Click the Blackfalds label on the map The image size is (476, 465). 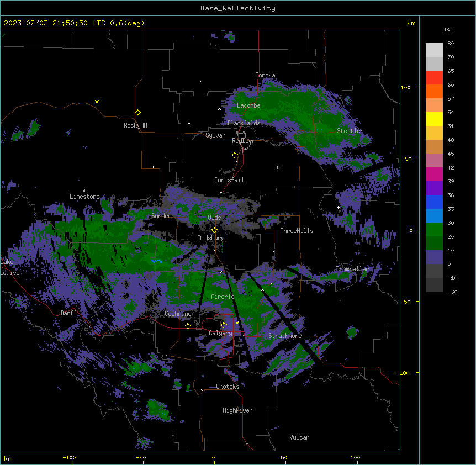[244, 123]
